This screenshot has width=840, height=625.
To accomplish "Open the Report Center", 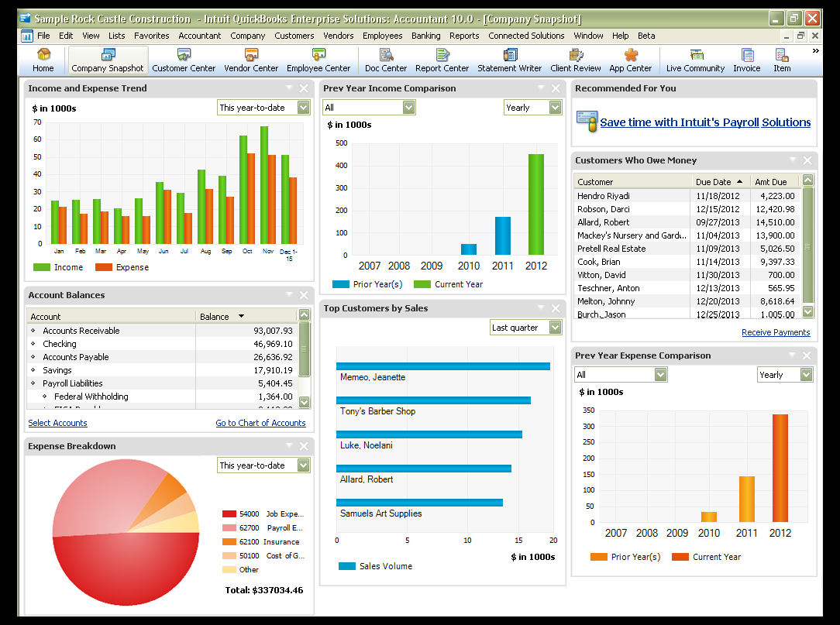I will click(442, 60).
